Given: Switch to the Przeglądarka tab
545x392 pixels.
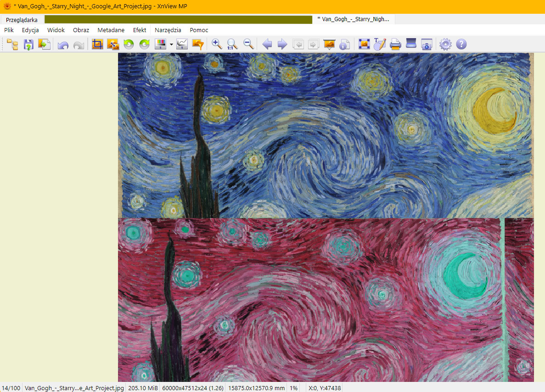Looking at the screenshot, I should (22, 20).
